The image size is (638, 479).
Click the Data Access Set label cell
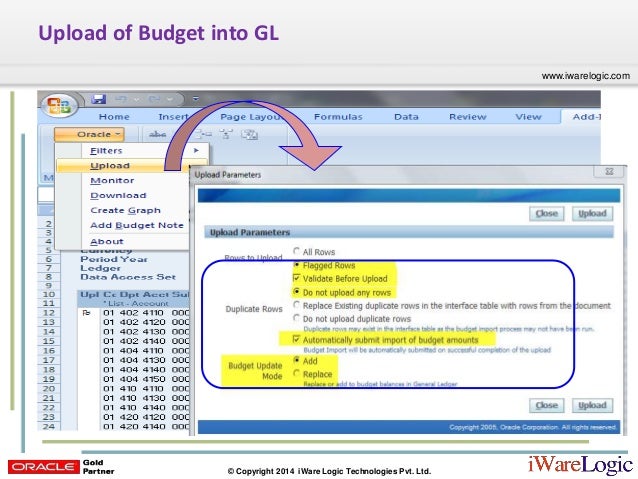[x=128, y=277]
